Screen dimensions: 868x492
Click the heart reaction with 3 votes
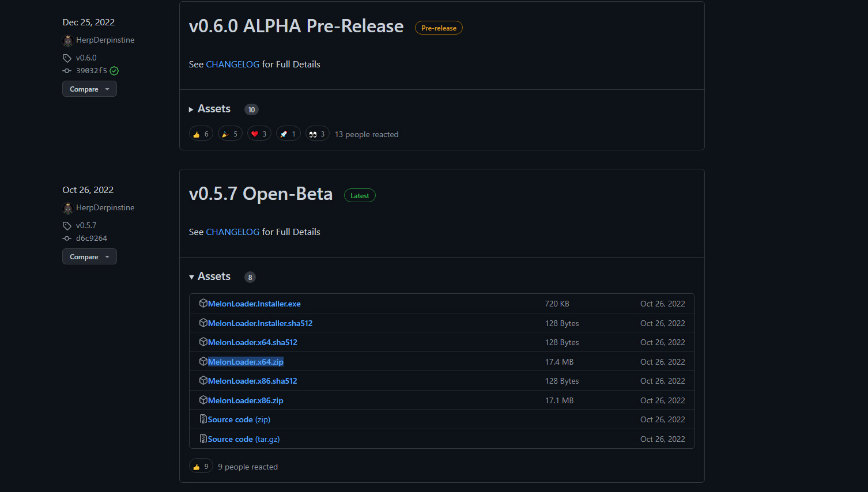coord(259,134)
